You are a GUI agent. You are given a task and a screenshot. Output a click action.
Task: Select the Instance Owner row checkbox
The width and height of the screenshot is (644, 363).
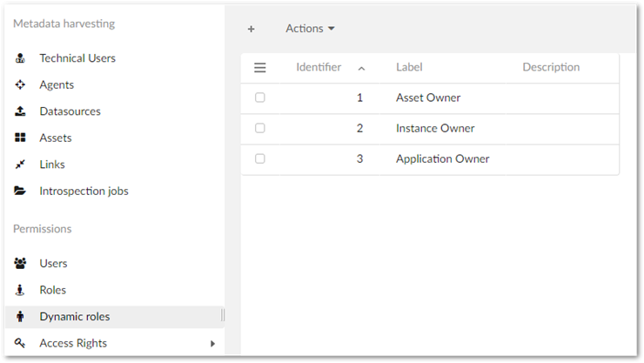tap(260, 128)
